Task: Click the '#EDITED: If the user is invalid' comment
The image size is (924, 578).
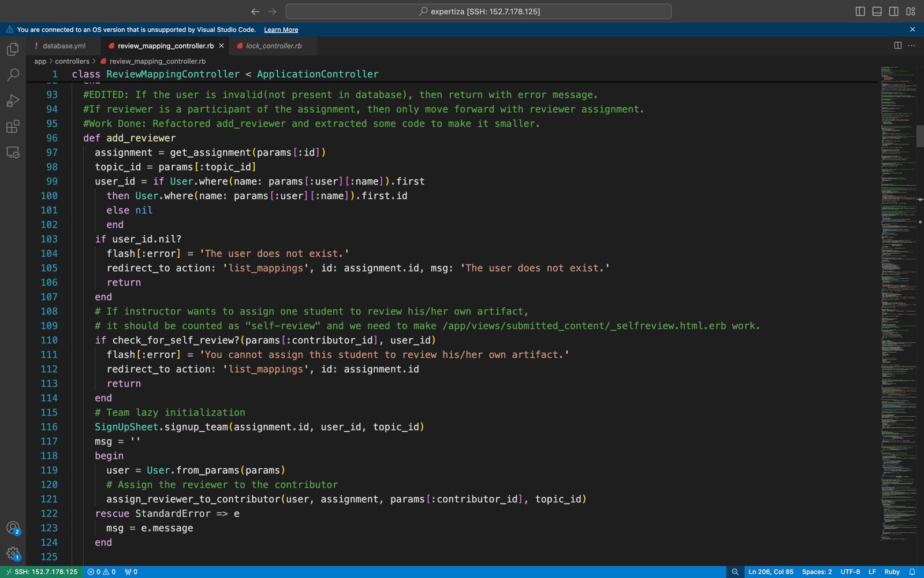Action: coord(340,95)
